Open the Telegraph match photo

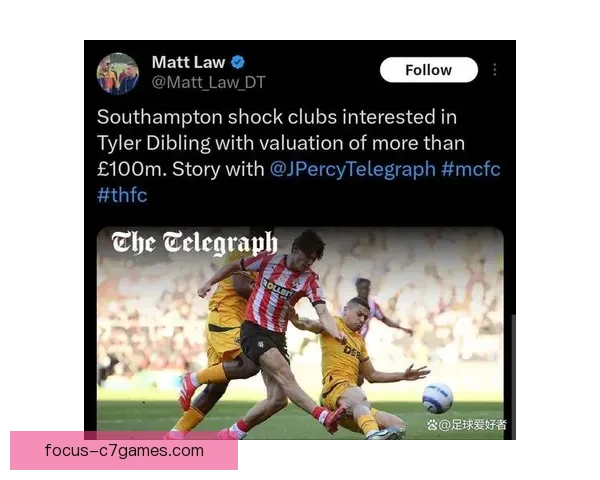click(300, 333)
